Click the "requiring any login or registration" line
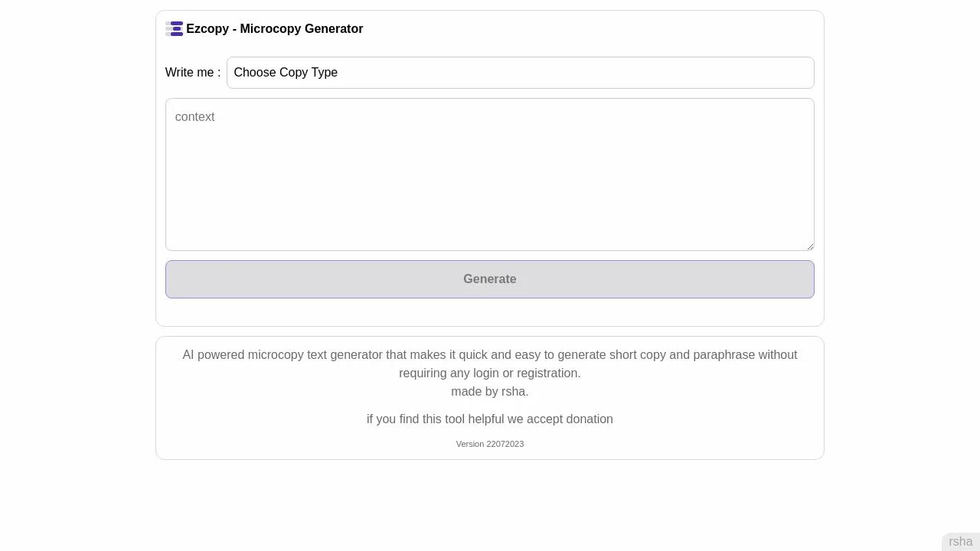This screenshot has height=551, width=980. pos(489,373)
